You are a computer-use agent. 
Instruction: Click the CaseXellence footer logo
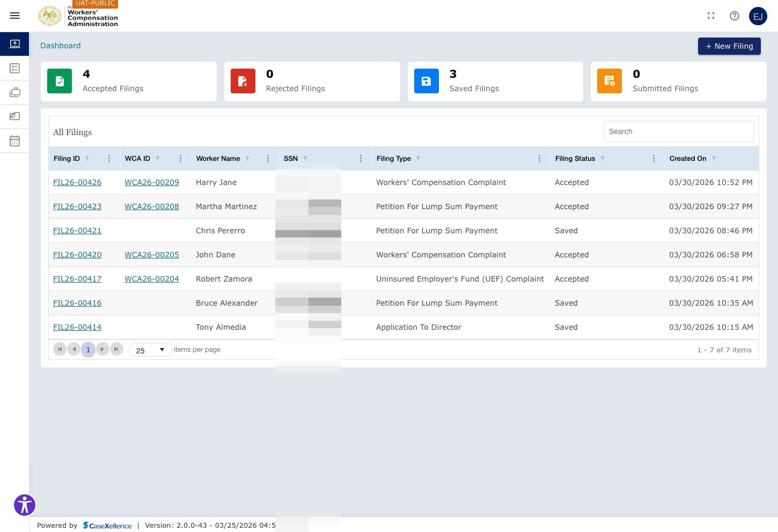(107, 526)
